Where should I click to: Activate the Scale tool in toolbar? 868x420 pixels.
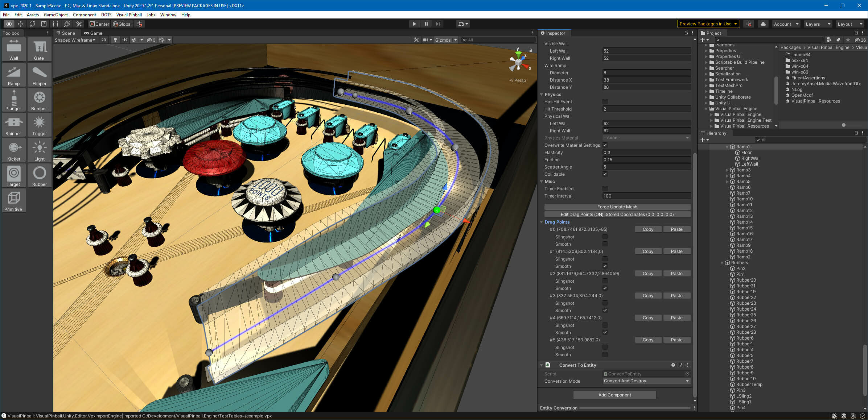click(44, 24)
